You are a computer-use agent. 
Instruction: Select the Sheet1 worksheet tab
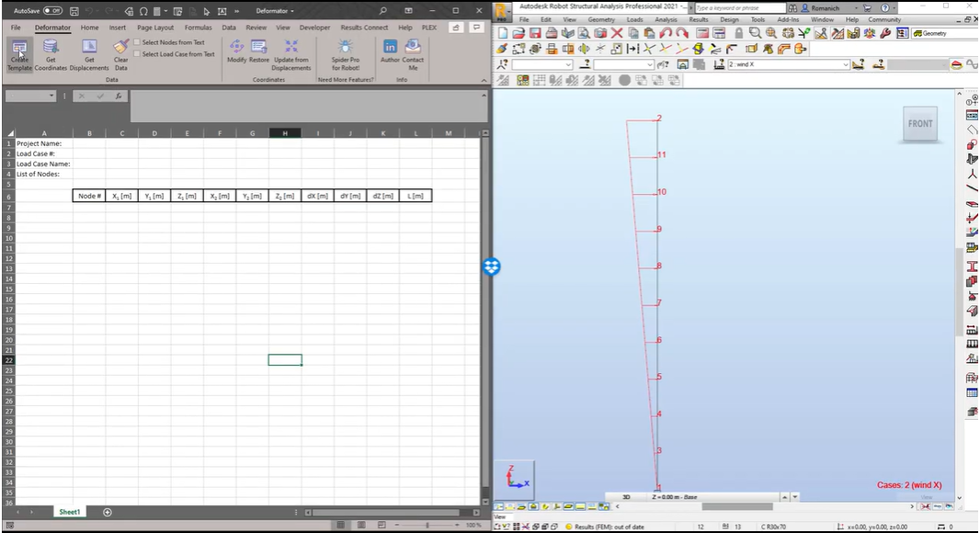[69, 512]
